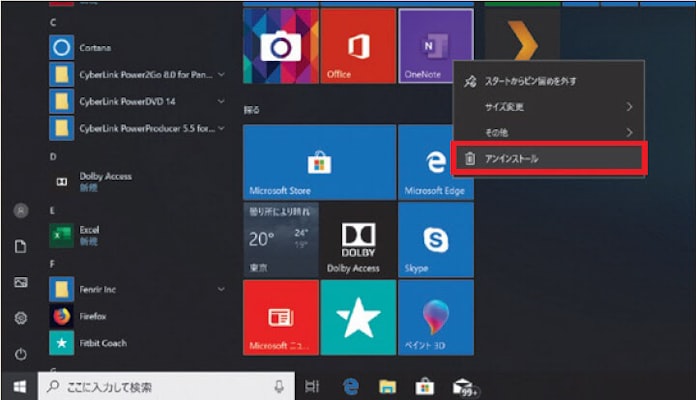Open Edge from the taskbar

coord(351,387)
